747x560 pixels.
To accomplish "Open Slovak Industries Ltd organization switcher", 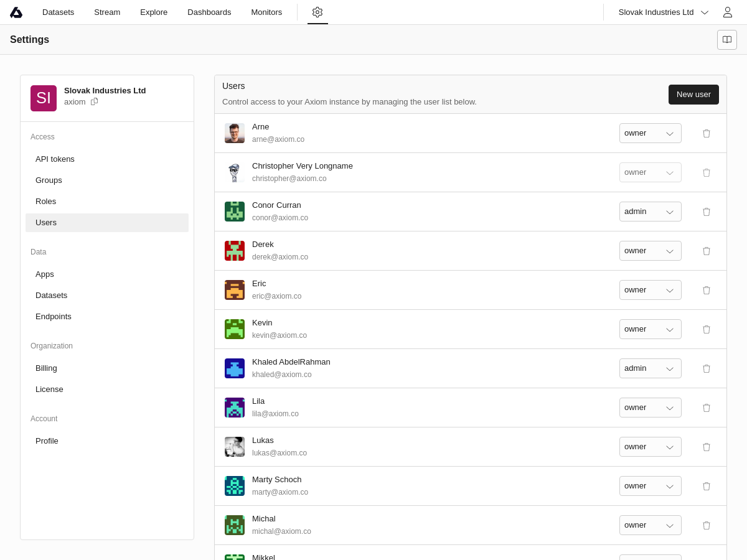I will click(x=663, y=12).
